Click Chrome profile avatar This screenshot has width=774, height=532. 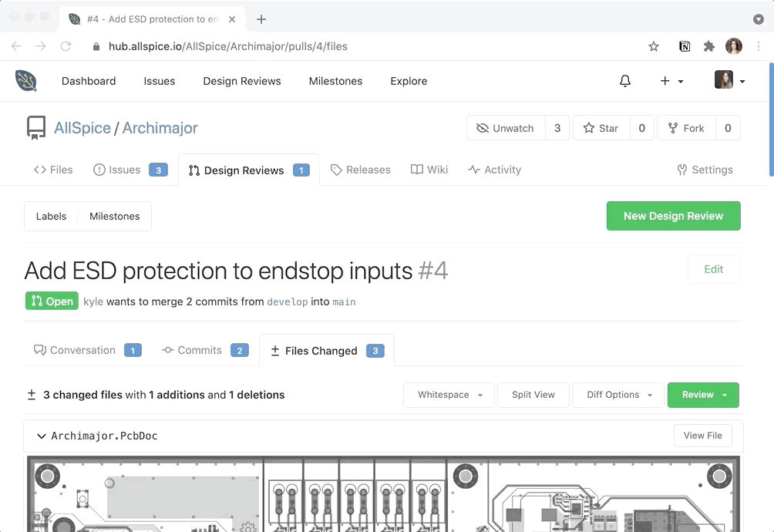(x=733, y=46)
